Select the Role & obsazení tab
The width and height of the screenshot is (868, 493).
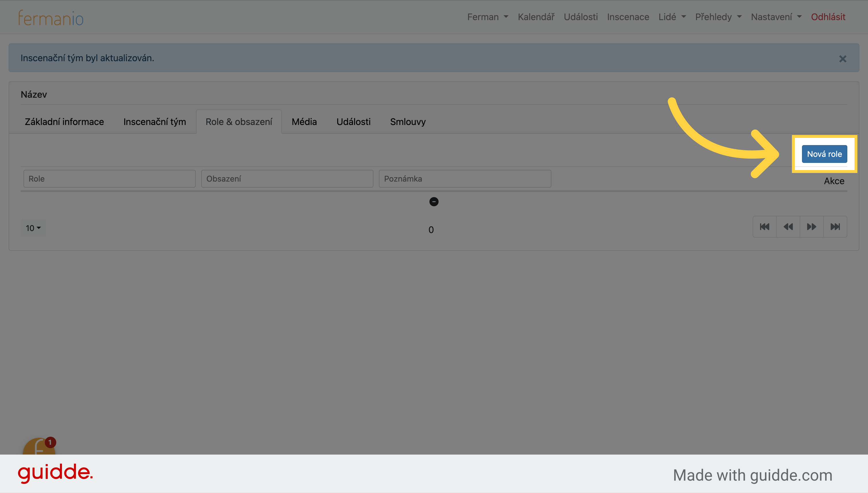pyautogui.click(x=239, y=122)
